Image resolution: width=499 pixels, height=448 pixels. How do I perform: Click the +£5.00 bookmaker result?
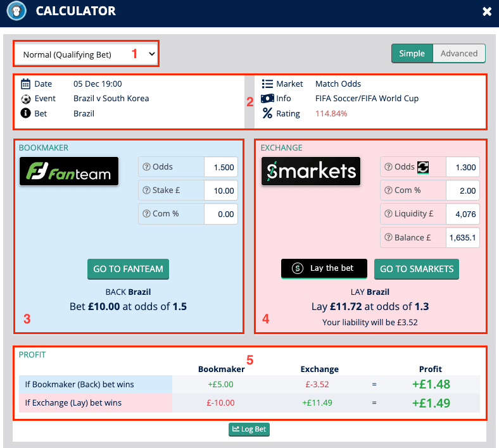pos(220,385)
